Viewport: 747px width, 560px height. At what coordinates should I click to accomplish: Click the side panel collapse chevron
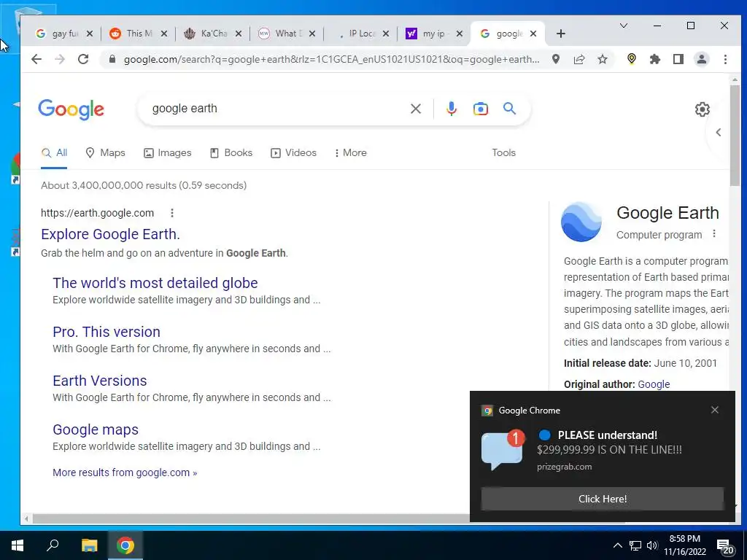click(719, 133)
